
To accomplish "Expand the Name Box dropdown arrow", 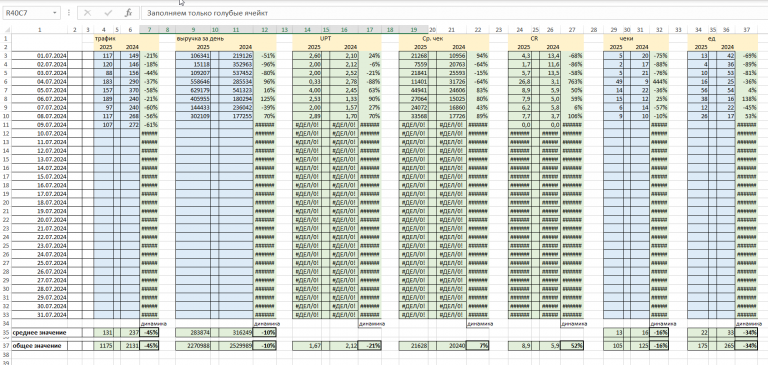I will tap(54, 13).
